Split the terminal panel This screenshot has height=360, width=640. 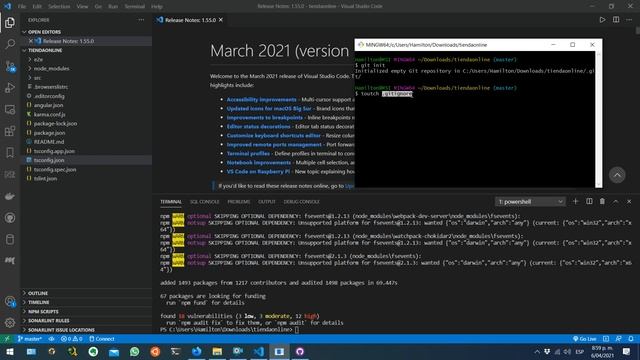(x=589, y=201)
